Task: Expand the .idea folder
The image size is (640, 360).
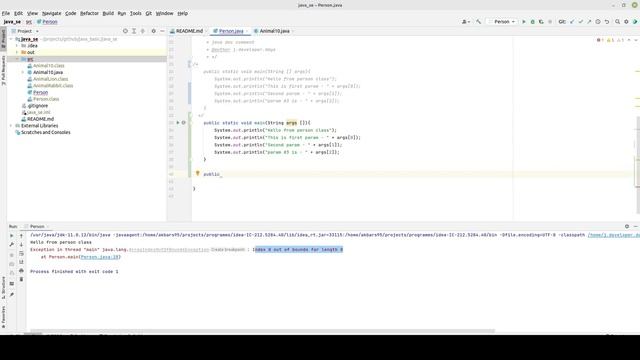Action: tap(17, 46)
